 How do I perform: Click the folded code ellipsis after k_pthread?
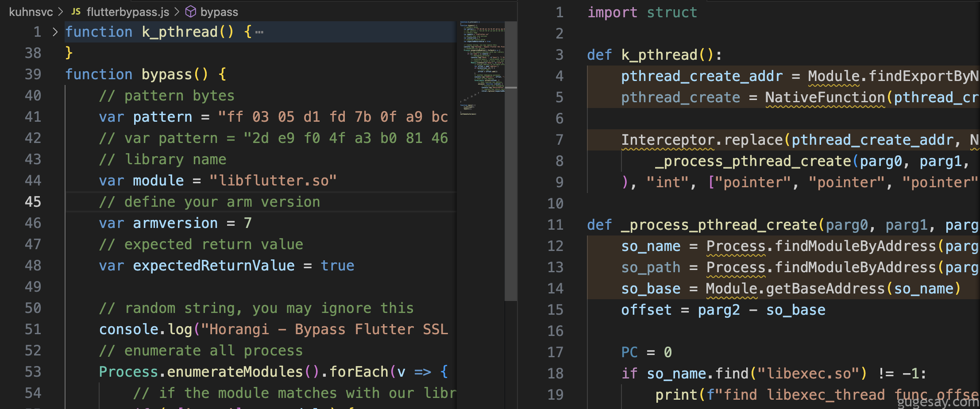tap(259, 32)
